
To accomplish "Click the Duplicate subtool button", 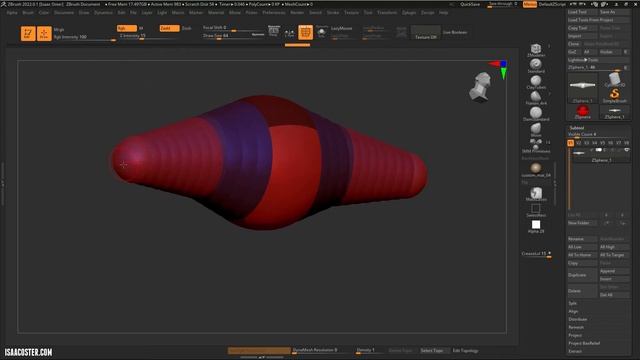I will point(582,275).
